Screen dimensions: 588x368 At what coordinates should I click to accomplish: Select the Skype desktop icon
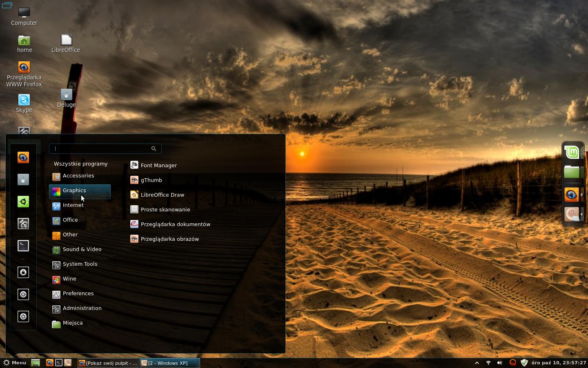(24, 103)
